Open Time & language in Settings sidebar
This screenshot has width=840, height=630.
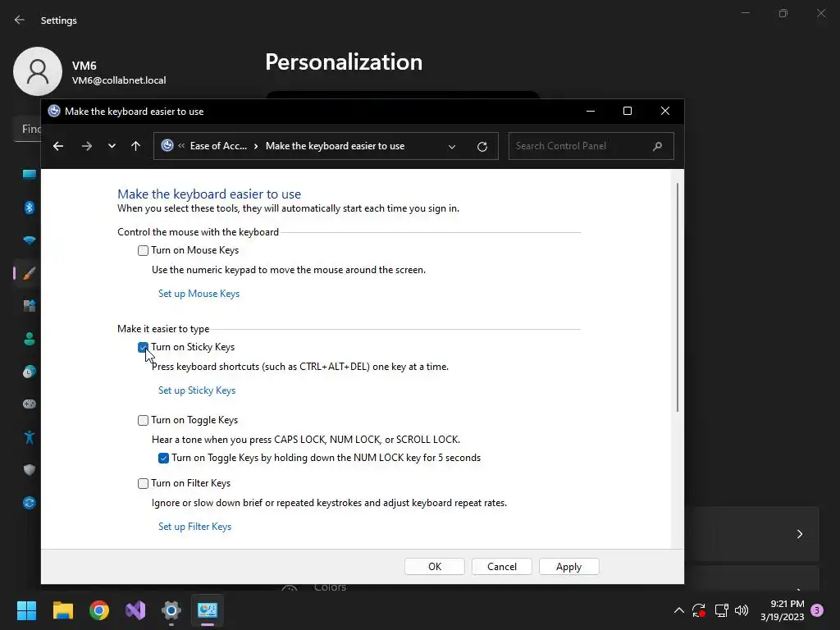coord(29,372)
